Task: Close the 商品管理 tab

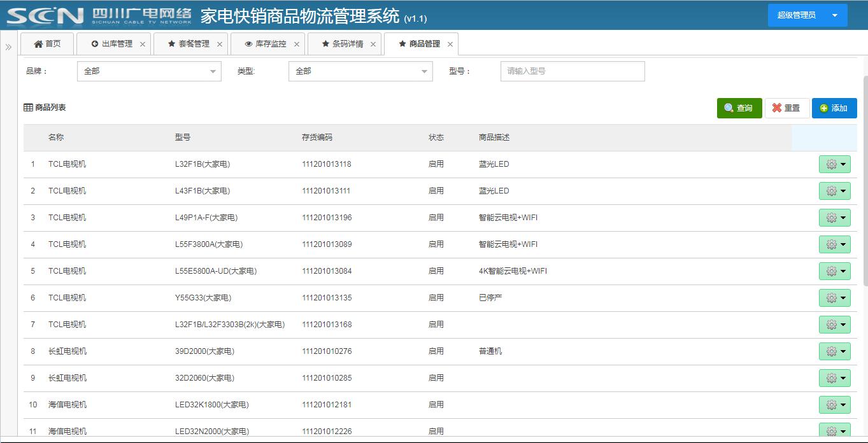Action: point(450,45)
